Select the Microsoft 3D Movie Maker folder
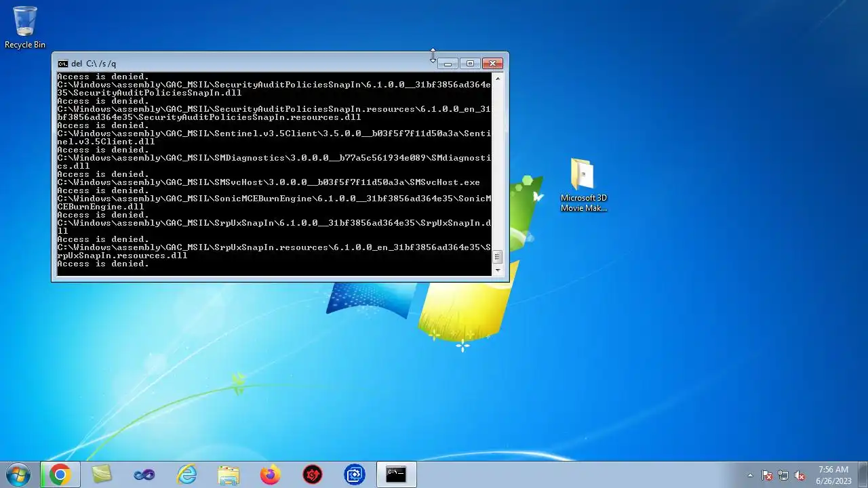 coord(583,185)
